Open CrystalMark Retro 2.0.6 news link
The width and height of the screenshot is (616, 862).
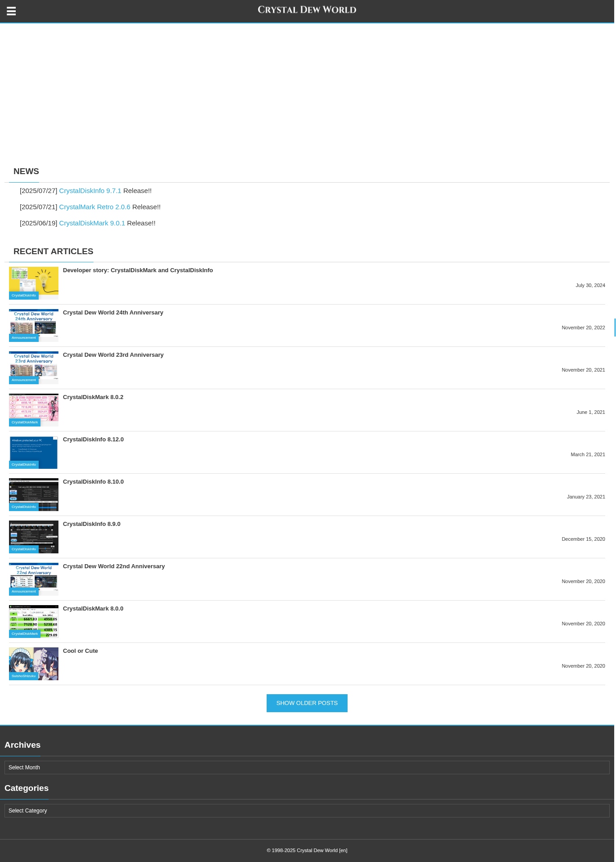[95, 207]
